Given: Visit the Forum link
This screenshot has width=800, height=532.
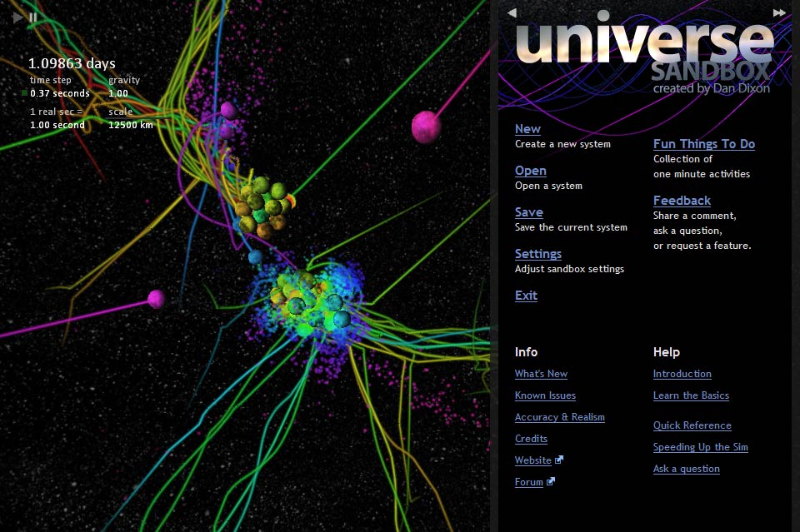Looking at the screenshot, I should pos(528,482).
